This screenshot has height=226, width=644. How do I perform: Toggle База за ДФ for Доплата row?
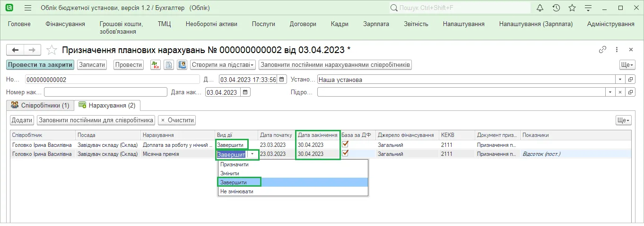click(345, 144)
